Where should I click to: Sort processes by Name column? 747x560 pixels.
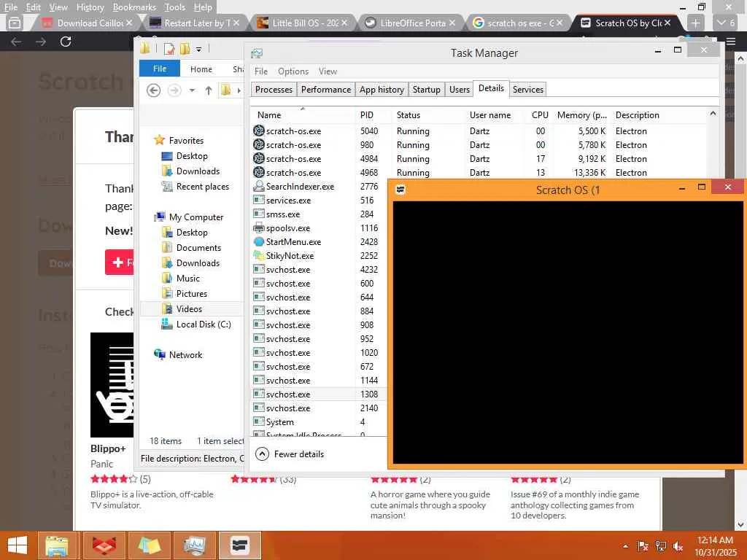[303, 114]
